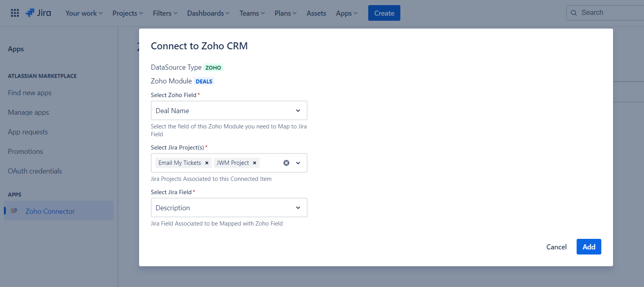Open Find new apps
The width and height of the screenshot is (644, 287).
[x=30, y=93]
